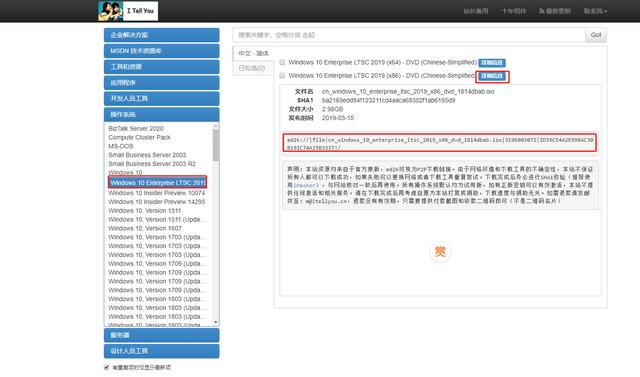Viewport: 640px width, 377px height.
Task: Select Windows 10 Insider Preview 10074
Action: tap(156, 193)
